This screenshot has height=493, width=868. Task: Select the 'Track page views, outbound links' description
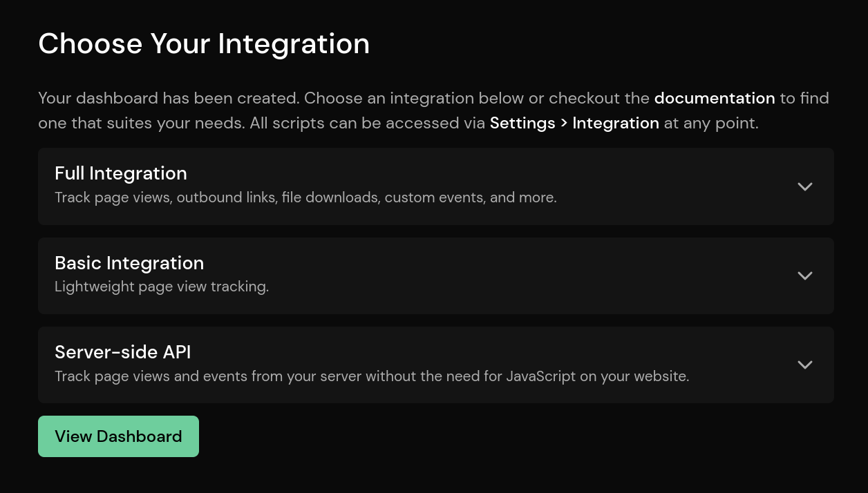[305, 197]
